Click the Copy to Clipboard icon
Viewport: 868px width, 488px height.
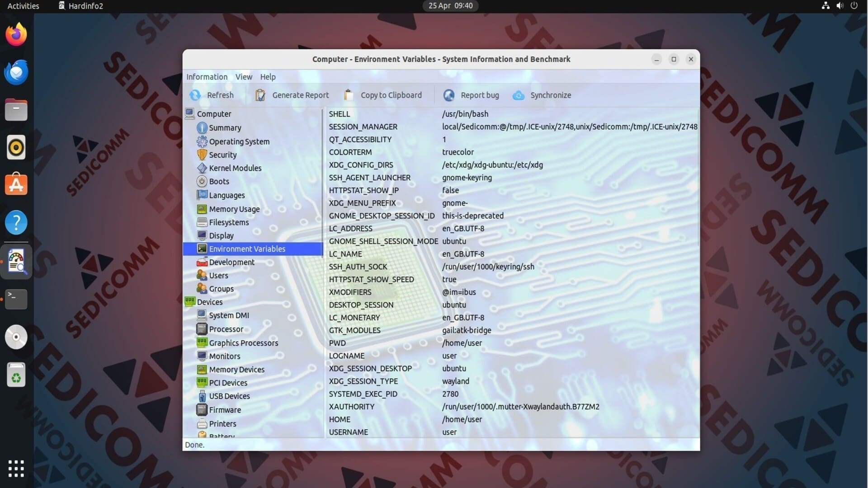click(x=348, y=95)
